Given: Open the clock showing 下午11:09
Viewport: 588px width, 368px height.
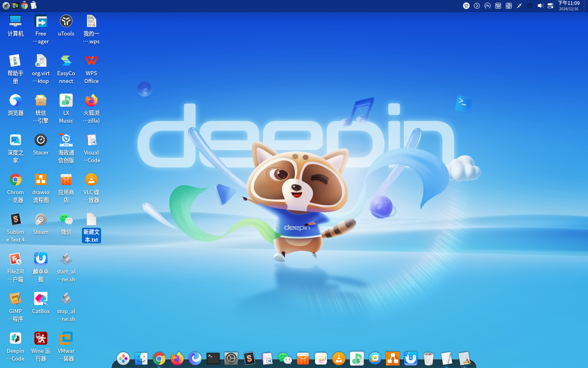Looking at the screenshot, I should pos(569,6).
